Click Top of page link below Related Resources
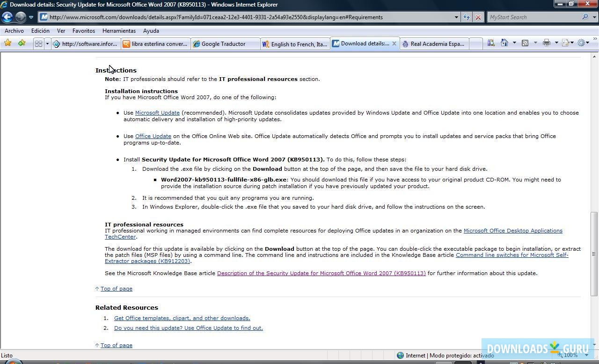 pyautogui.click(x=117, y=345)
